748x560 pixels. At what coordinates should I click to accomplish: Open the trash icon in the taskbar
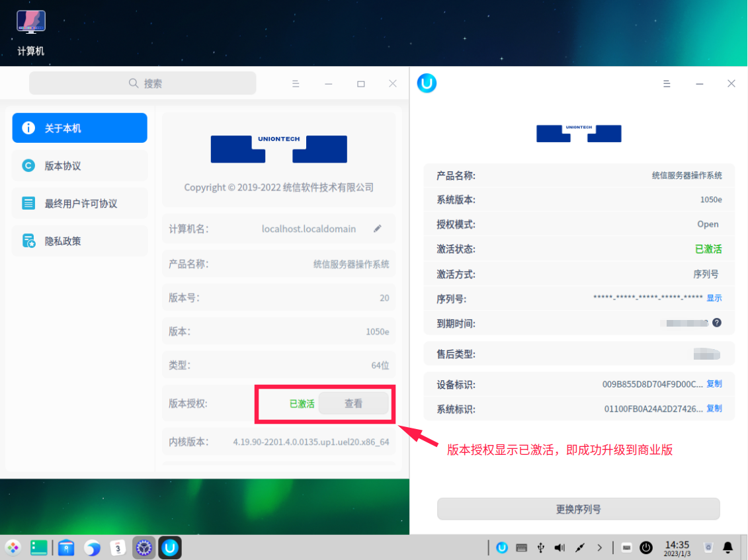[708, 547]
